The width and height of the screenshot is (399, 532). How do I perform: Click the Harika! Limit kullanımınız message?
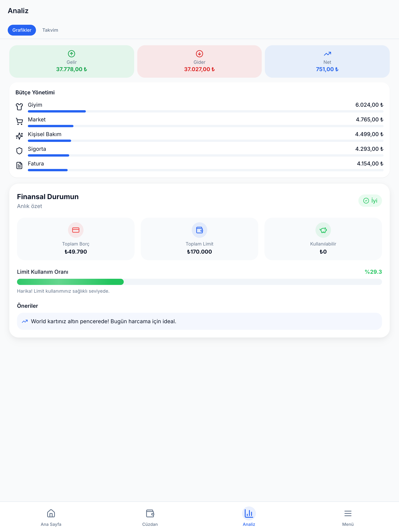pos(63,291)
